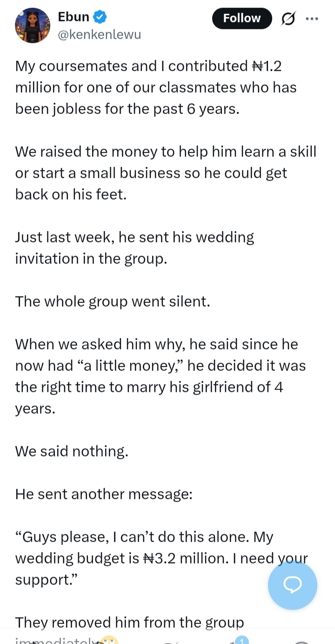Tap the emoji after the word immediately
335x644 pixels.
coord(108,640)
